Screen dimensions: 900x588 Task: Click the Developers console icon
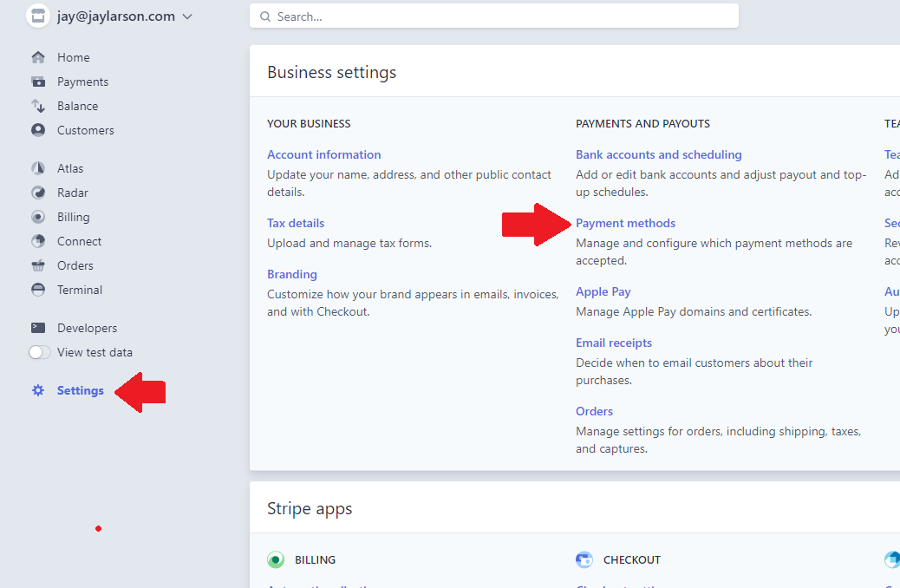[x=38, y=328]
